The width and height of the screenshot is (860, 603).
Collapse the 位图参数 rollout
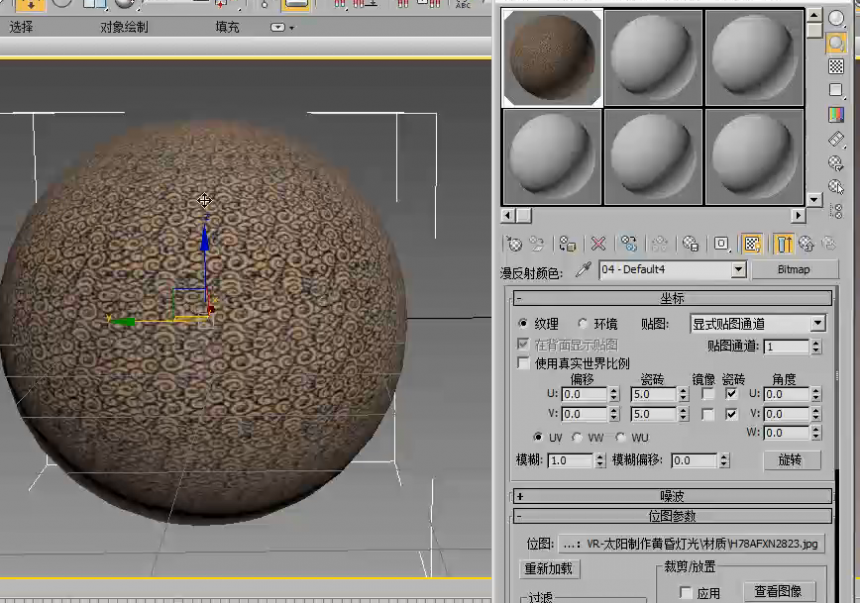coord(672,516)
